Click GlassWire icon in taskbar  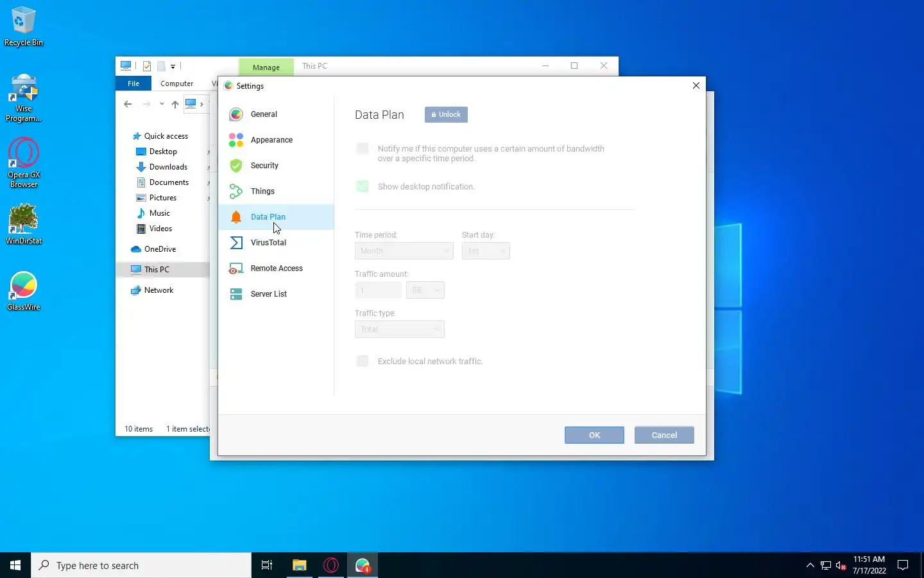tap(363, 565)
